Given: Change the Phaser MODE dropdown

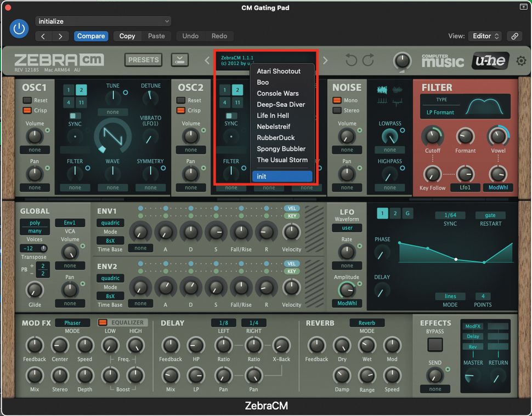Looking at the screenshot, I should (72, 322).
